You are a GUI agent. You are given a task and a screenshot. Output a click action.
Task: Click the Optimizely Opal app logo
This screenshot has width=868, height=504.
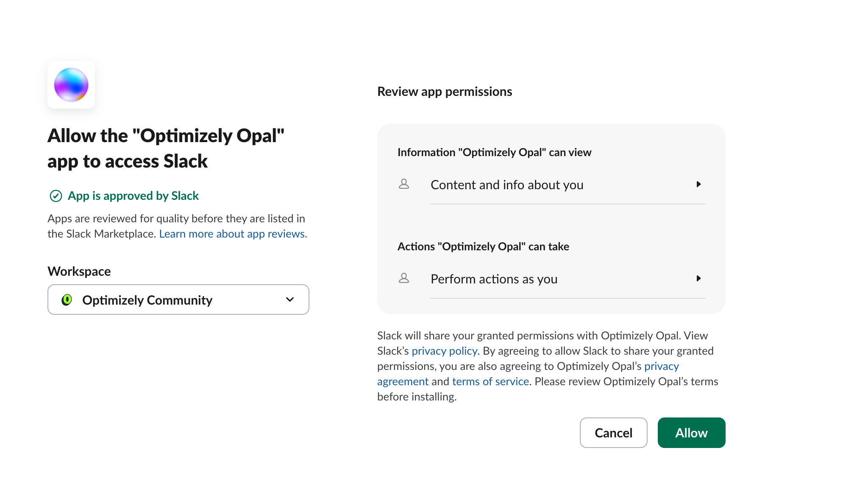click(x=71, y=85)
